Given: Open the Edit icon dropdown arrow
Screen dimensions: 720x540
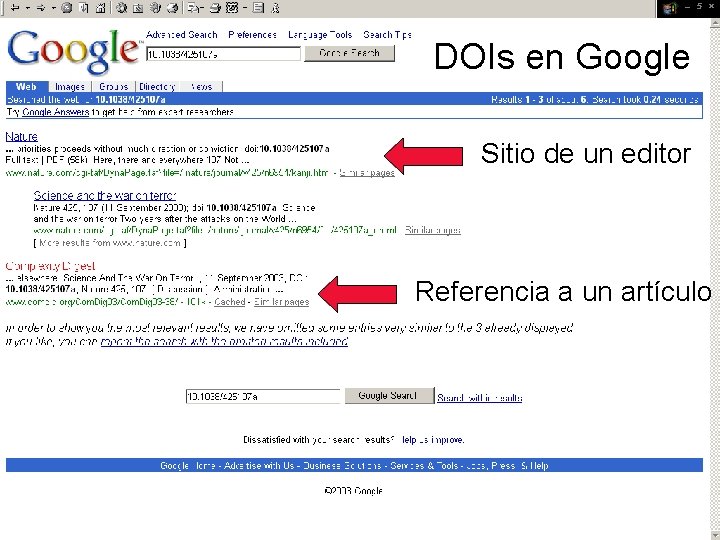Looking at the screenshot, I should coord(245,8).
